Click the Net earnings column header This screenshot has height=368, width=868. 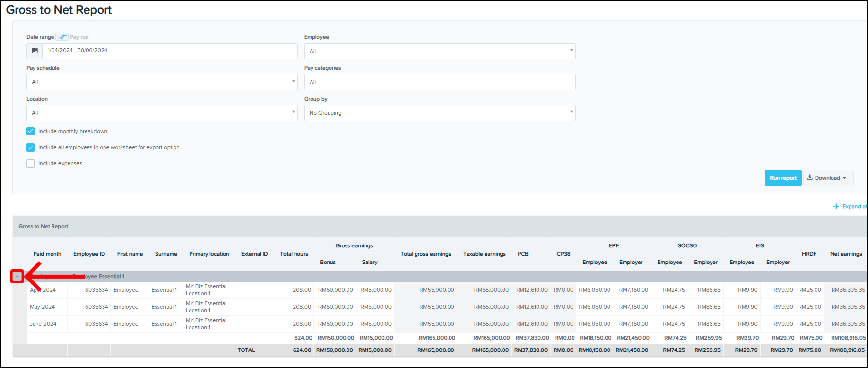pyautogui.click(x=846, y=254)
